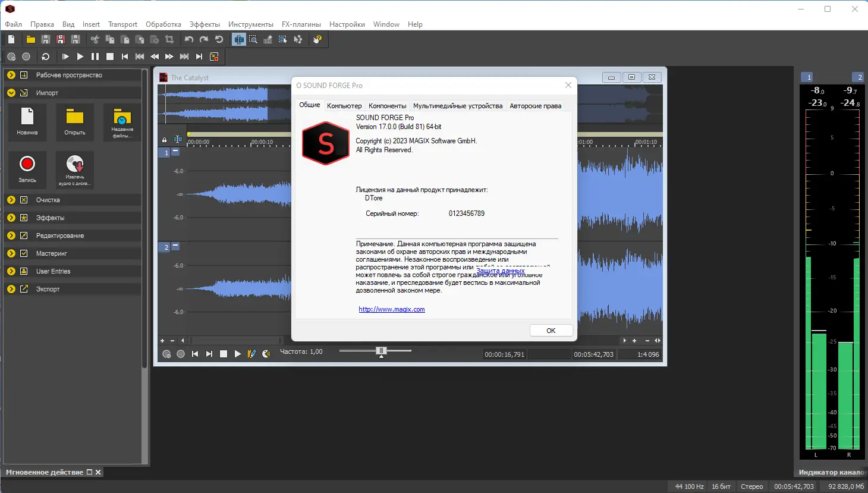Click the Undo arrow icon
This screenshot has width=868, height=493.
coord(188,39)
